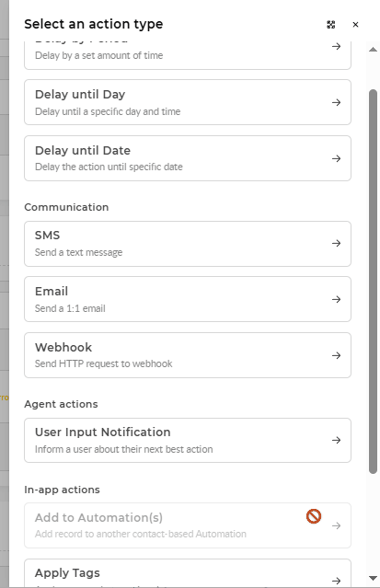This screenshot has height=588, width=380.
Task: Click the scrollbar up arrow
Action: point(373,50)
